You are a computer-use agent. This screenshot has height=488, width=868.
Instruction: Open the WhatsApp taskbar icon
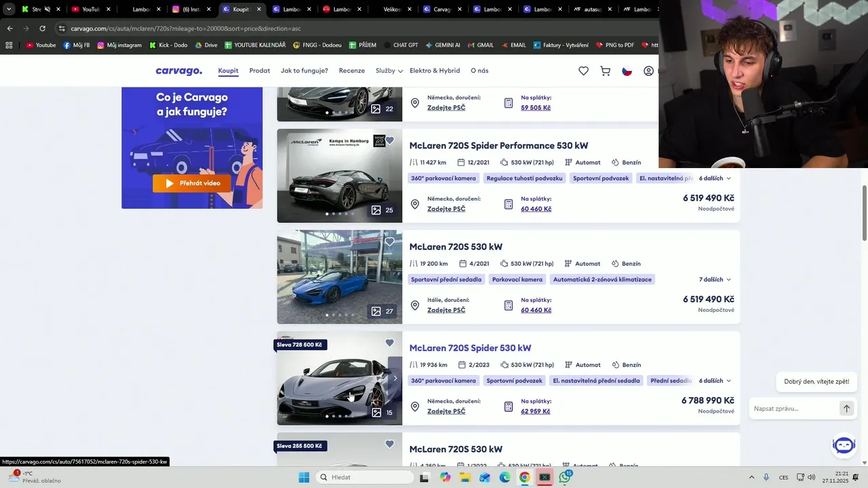[x=565, y=477]
